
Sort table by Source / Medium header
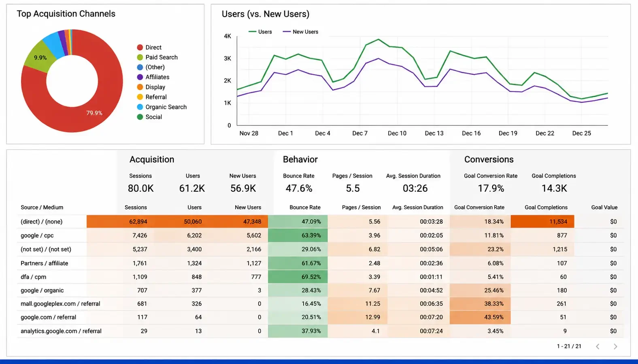pos(42,207)
